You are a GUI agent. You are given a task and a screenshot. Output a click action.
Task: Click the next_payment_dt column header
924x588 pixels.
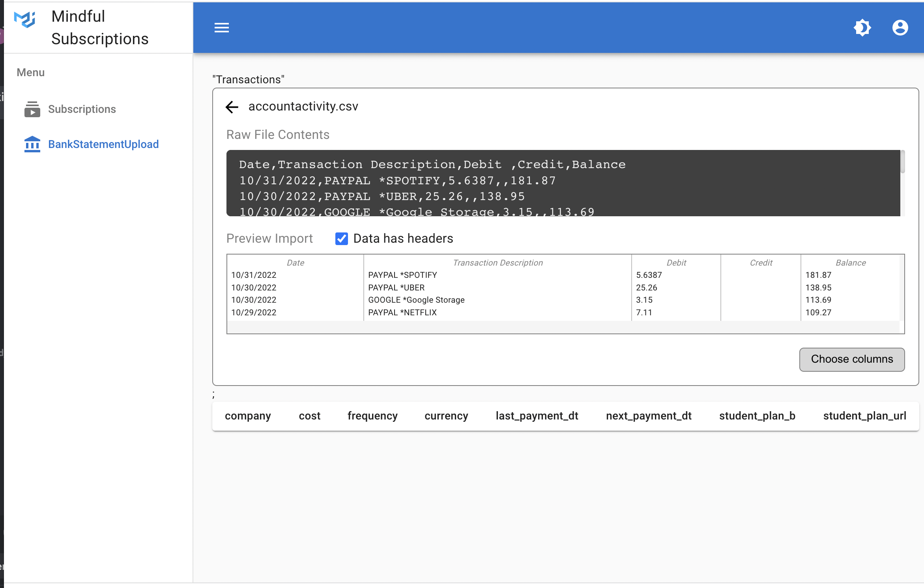click(x=648, y=416)
